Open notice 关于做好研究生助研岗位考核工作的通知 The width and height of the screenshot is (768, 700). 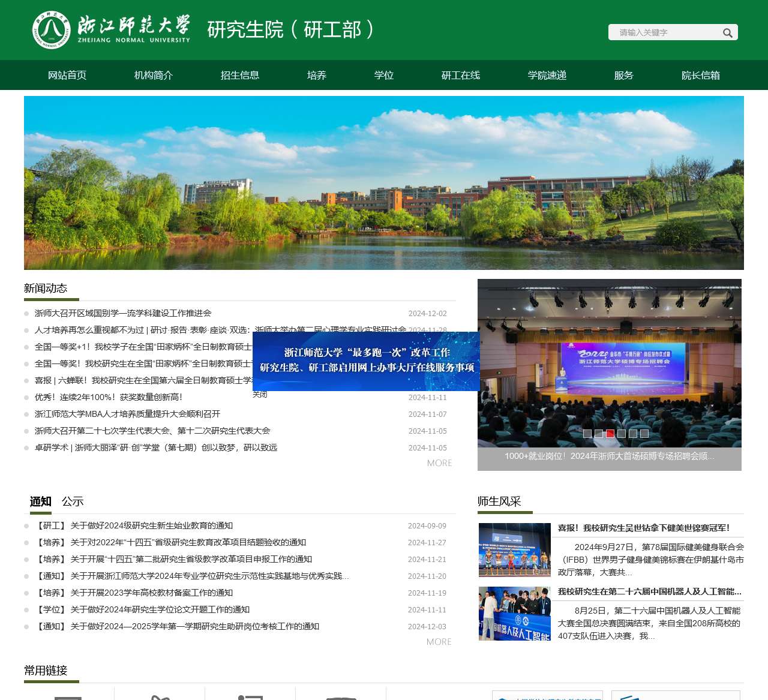(x=177, y=626)
